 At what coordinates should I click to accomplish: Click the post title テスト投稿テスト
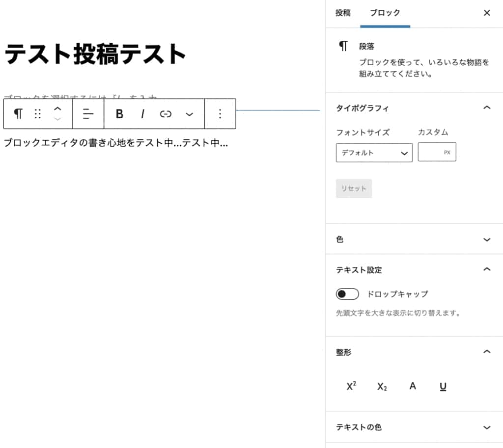point(95,54)
